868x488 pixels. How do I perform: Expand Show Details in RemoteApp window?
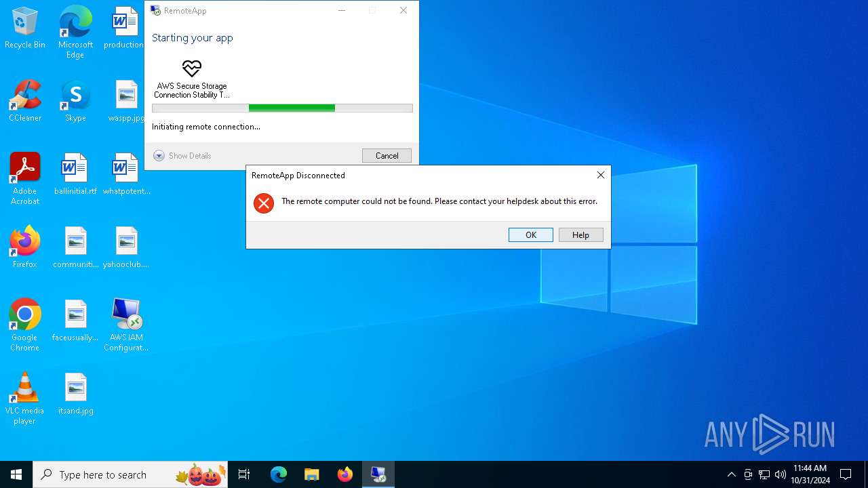tap(182, 156)
